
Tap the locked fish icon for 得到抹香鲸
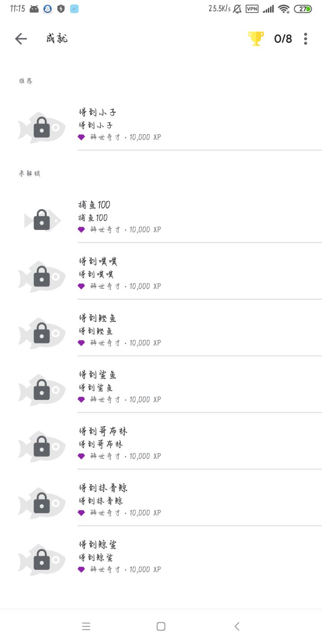(x=42, y=503)
